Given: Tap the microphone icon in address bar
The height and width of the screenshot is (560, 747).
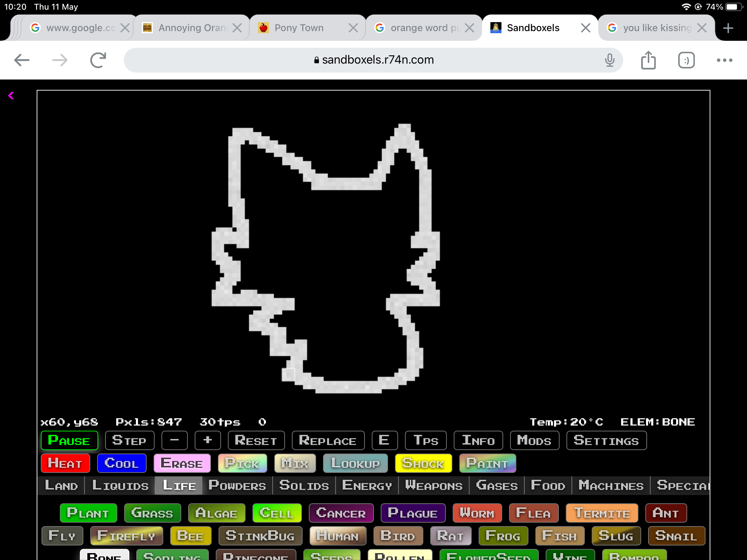Looking at the screenshot, I should coord(610,60).
